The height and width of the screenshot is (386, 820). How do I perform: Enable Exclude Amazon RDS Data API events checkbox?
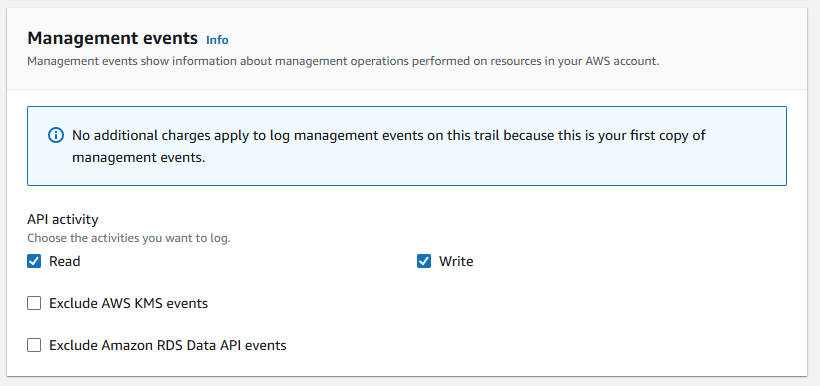coord(34,345)
